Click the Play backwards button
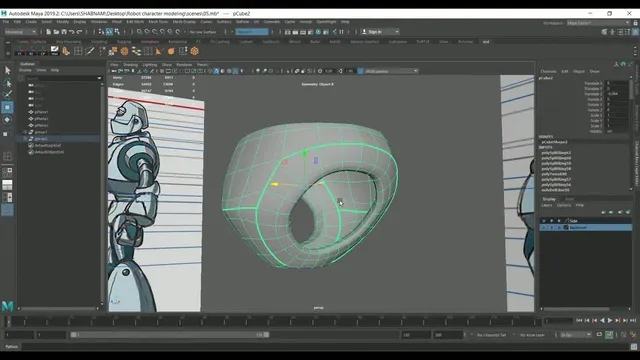 pos(602,321)
